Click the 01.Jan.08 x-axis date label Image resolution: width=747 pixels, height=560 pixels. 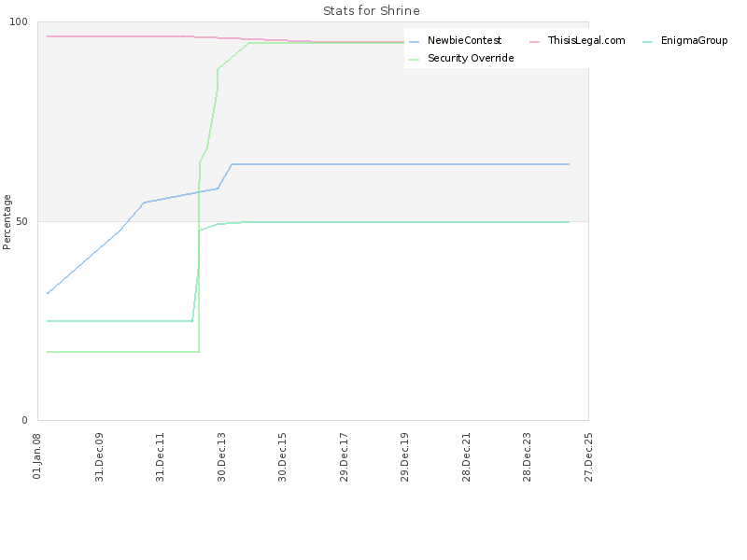[36, 455]
